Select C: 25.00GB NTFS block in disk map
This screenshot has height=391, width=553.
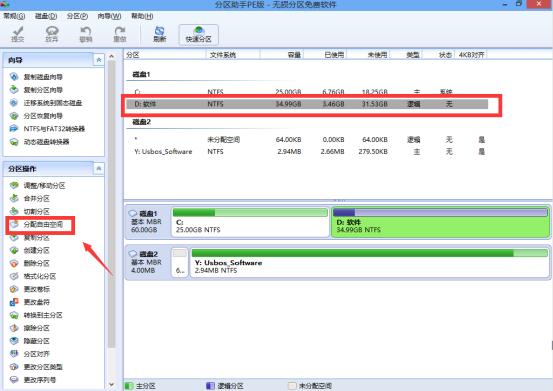tap(250, 222)
